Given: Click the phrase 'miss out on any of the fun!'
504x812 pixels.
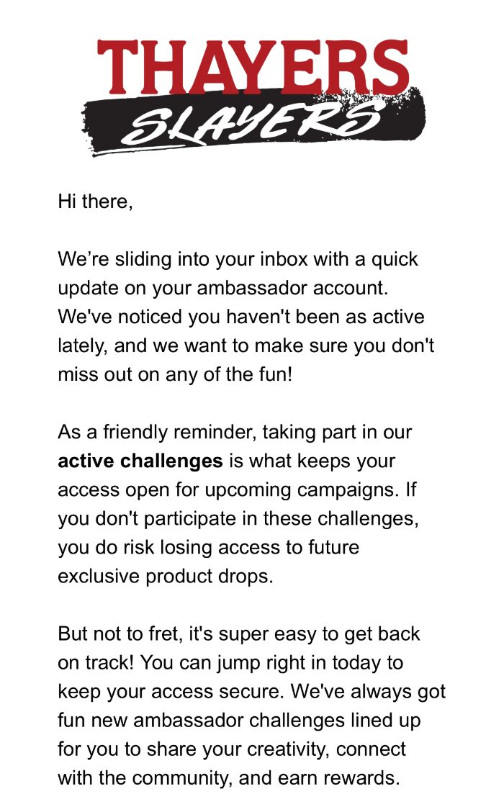Looking at the screenshot, I should 175,374.
